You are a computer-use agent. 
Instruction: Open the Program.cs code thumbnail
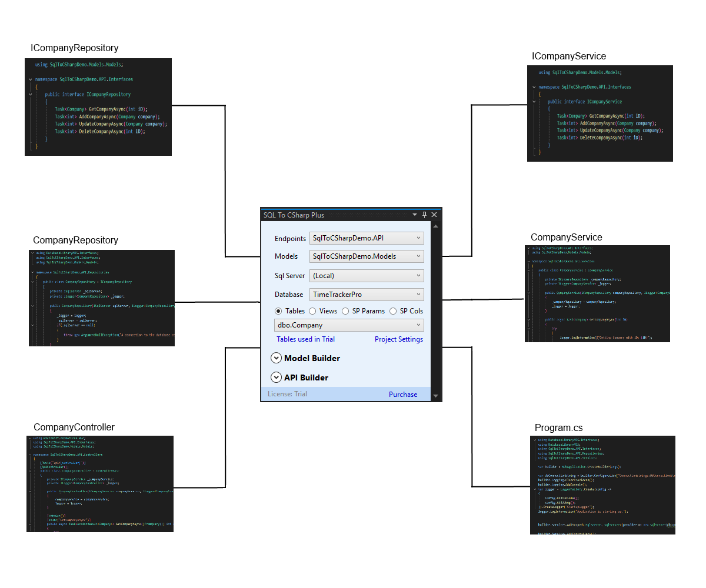pyautogui.click(x=602, y=485)
